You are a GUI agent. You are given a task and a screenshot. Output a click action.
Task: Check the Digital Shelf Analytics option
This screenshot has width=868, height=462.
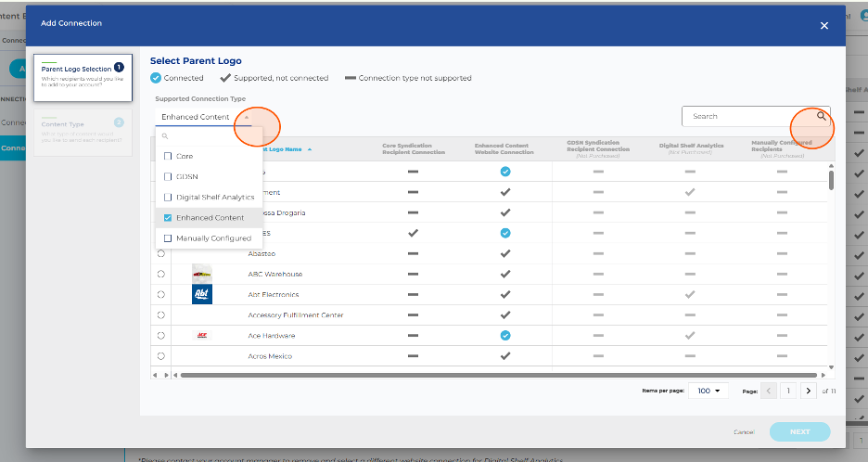tap(168, 198)
